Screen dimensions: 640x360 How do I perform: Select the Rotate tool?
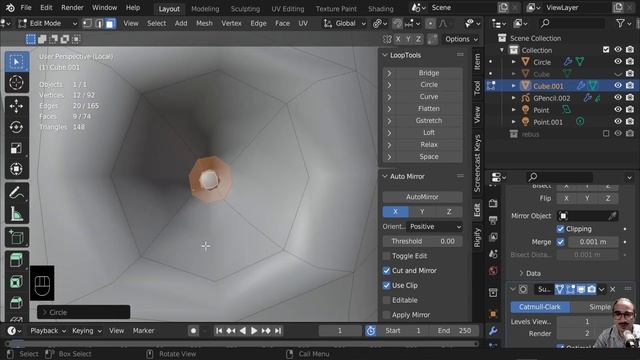point(16,127)
